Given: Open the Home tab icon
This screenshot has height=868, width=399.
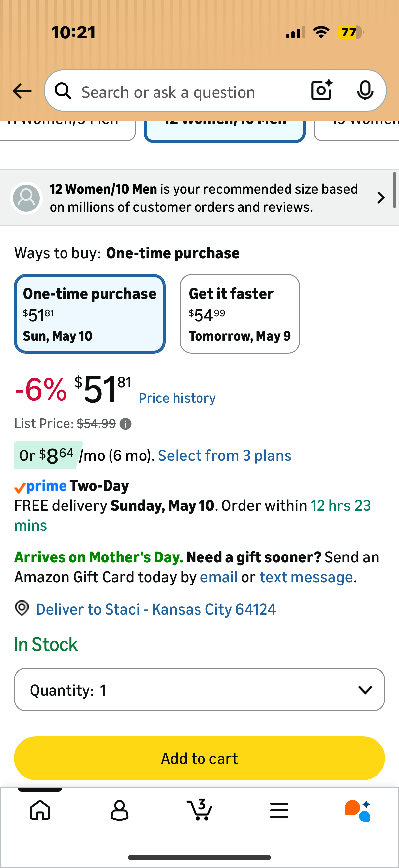Looking at the screenshot, I should pyautogui.click(x=40, y=810).
